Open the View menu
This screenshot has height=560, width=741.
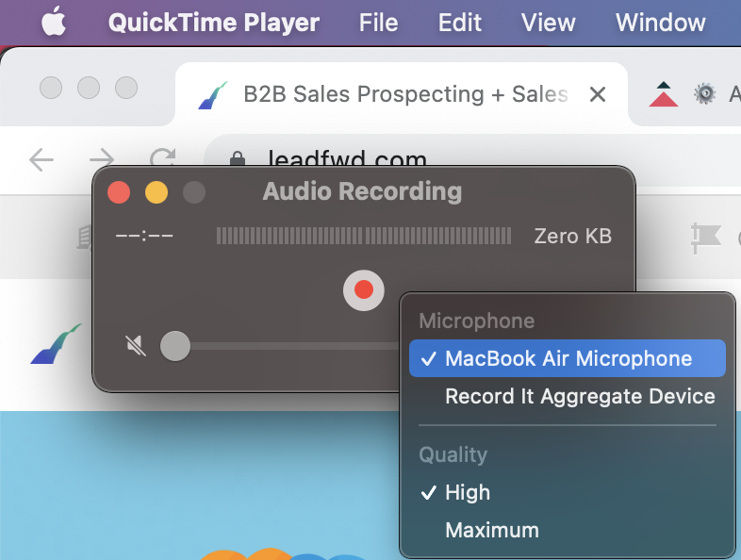[x=548, y=23]
